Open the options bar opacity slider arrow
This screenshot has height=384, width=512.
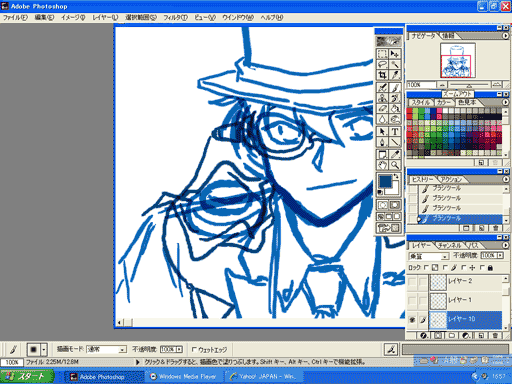pos(179,349)
